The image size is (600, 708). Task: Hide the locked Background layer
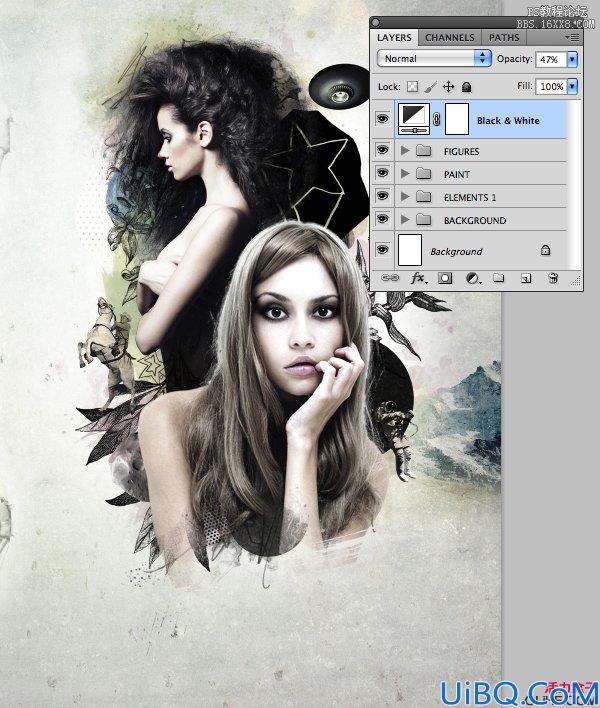click(x=382, y=250)
